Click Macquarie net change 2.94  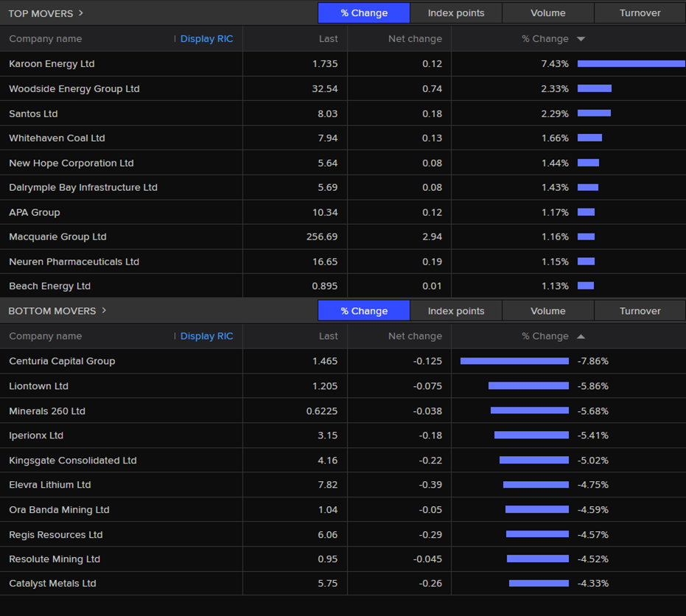coord(433,237)
